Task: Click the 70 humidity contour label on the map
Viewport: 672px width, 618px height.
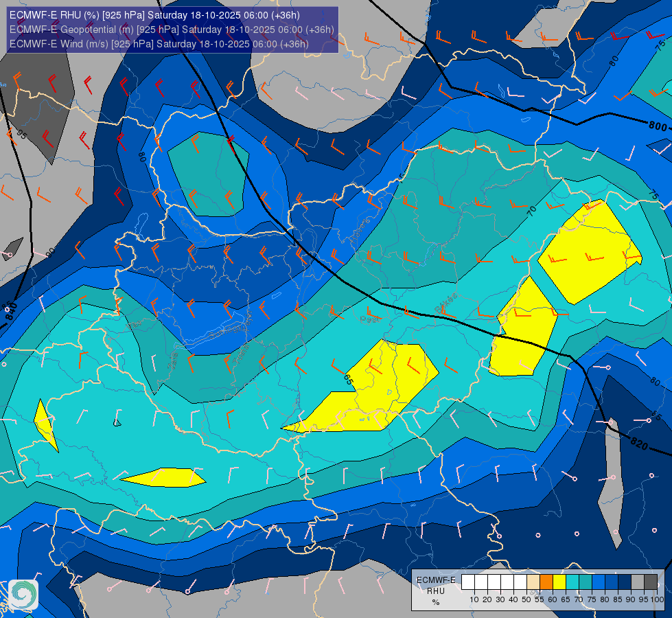Action: pos(531,211)
